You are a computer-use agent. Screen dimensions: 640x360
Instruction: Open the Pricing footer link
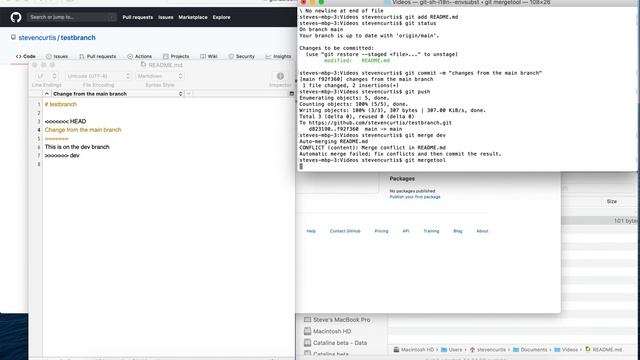coord(381,231)
